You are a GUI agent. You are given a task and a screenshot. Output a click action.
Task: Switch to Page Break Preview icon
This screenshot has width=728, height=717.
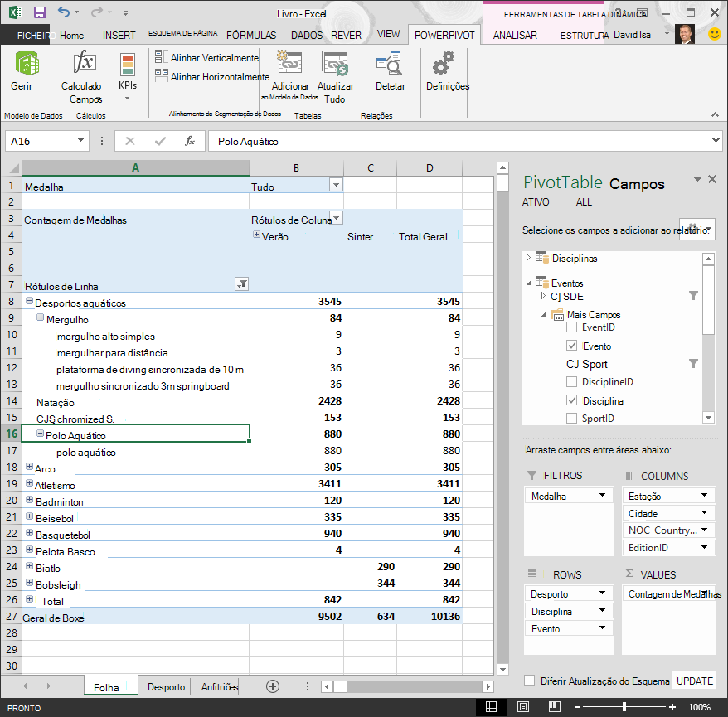[x=555, y=707]
